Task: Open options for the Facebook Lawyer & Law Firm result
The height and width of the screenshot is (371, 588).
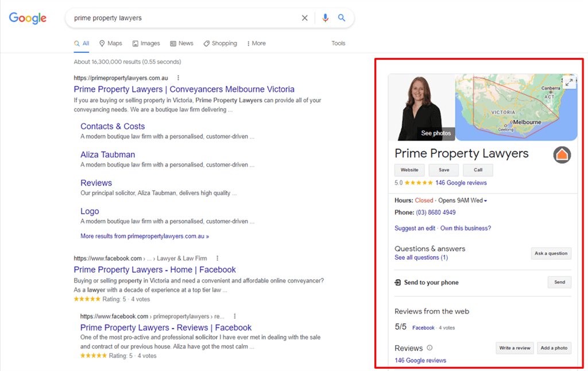Action: [x=217, y=258]
